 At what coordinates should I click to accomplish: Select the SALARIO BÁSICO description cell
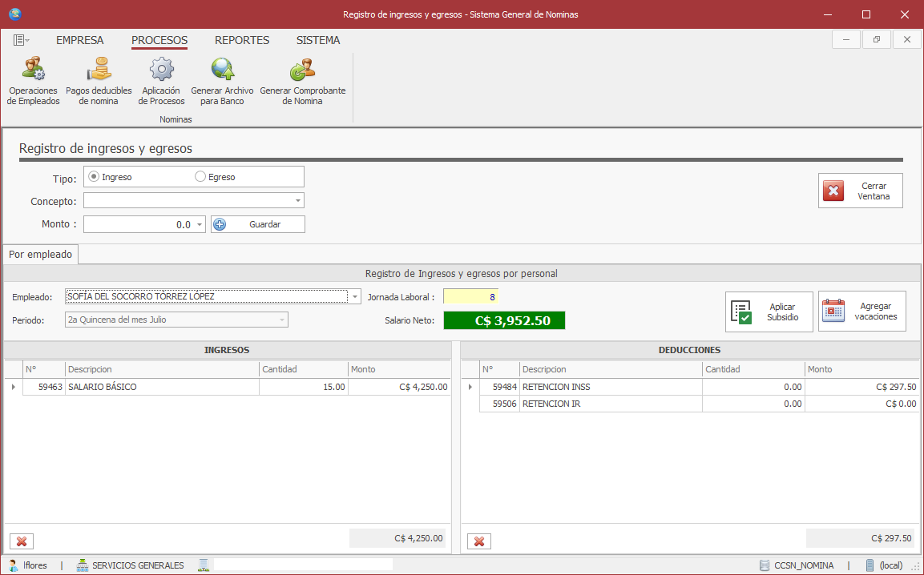pyautogui.click(x=162, y=387)
